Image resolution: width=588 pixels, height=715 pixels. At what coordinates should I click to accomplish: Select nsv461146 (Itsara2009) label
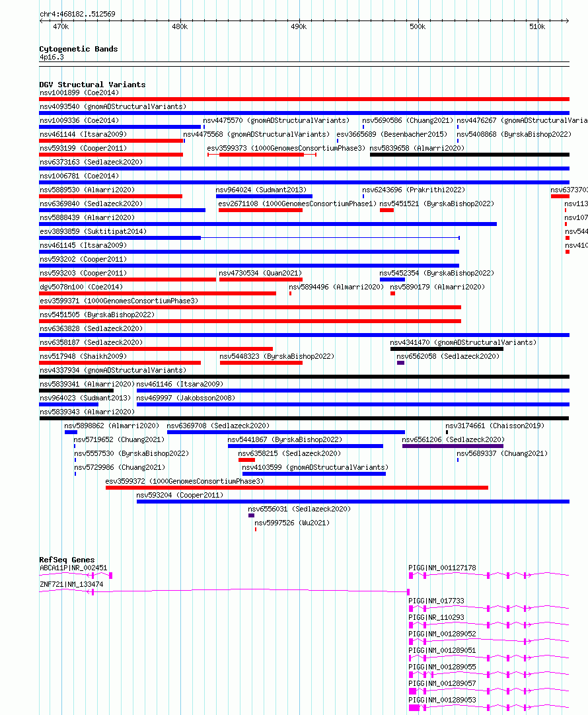(x=180, y=385)
